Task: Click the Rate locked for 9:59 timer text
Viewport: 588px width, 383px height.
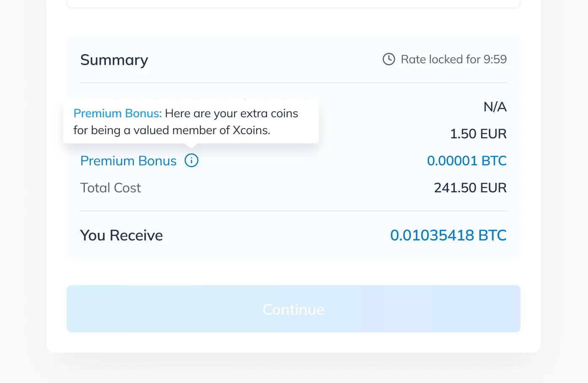Action: 454,59
